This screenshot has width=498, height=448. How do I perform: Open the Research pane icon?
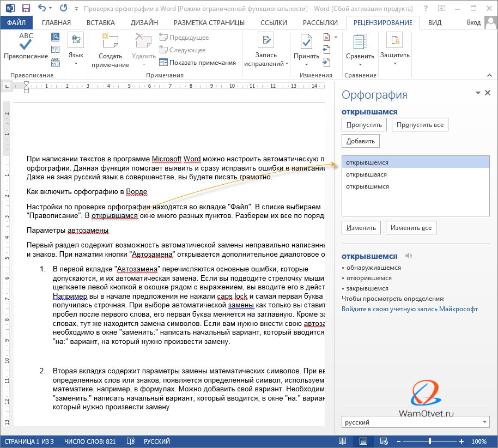tap(55, 37)
